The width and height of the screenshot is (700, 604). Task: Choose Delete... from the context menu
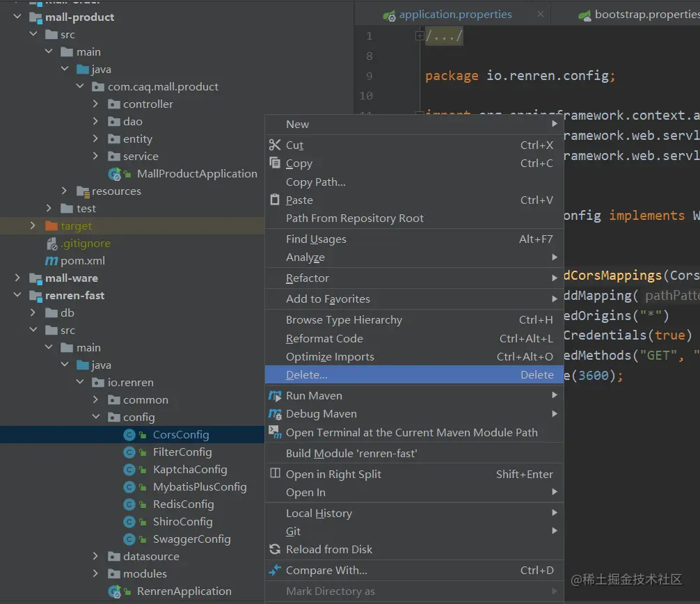tap(414, 374)
